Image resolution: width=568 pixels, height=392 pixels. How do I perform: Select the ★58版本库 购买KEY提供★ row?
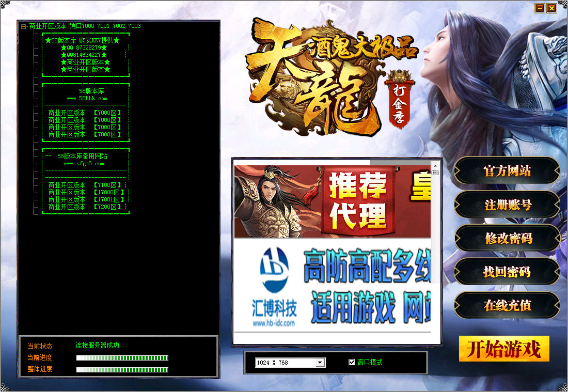click(x=83, y=40)
